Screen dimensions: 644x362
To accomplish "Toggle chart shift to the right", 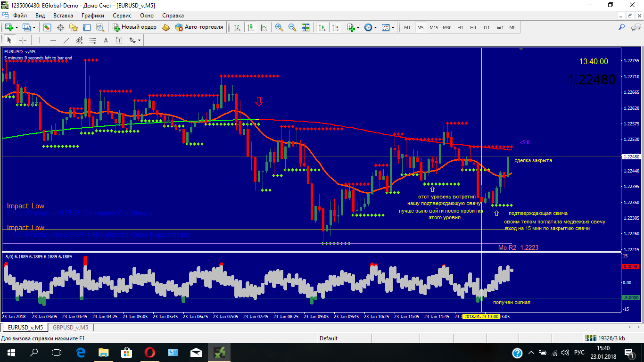I will click(335, 27).
